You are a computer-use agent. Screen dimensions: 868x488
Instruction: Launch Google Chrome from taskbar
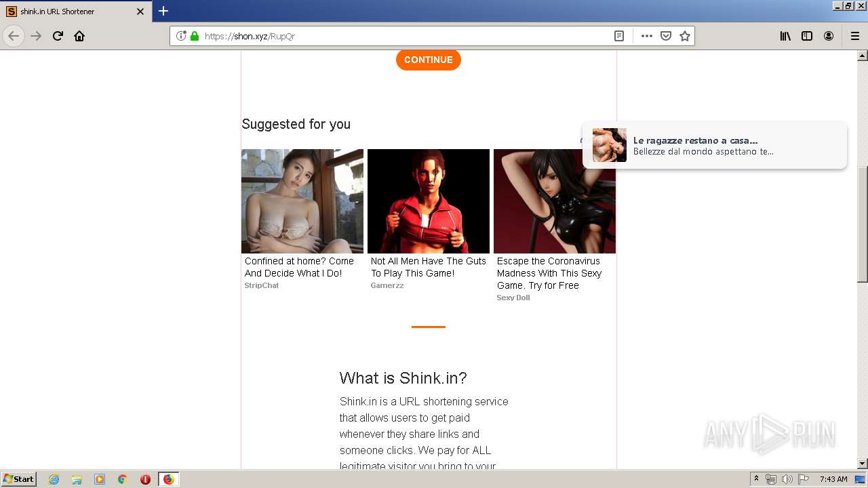coord(123,479)
